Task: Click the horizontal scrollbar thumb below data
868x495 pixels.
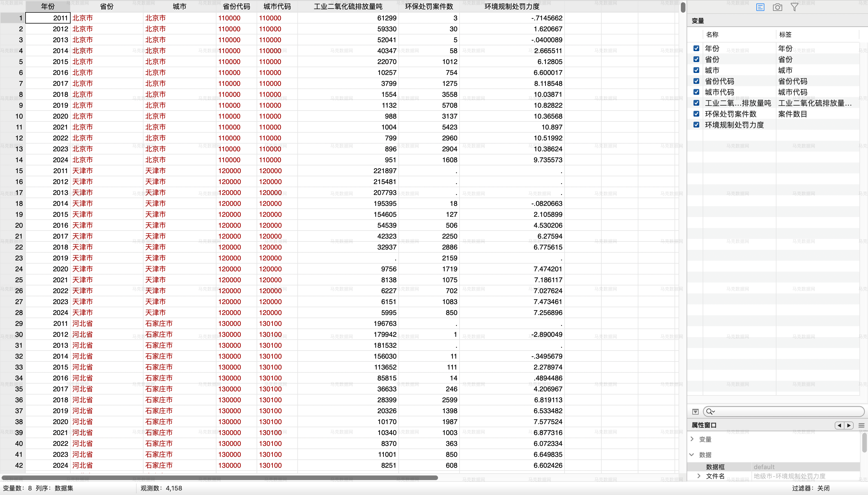Action: [x=220, y=478]
